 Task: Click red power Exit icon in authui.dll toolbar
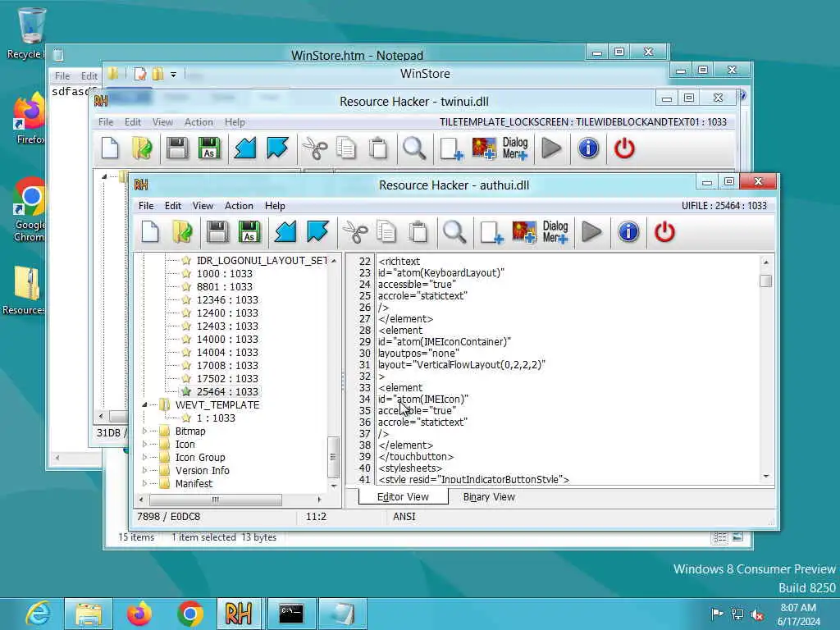tap(664, 232)
